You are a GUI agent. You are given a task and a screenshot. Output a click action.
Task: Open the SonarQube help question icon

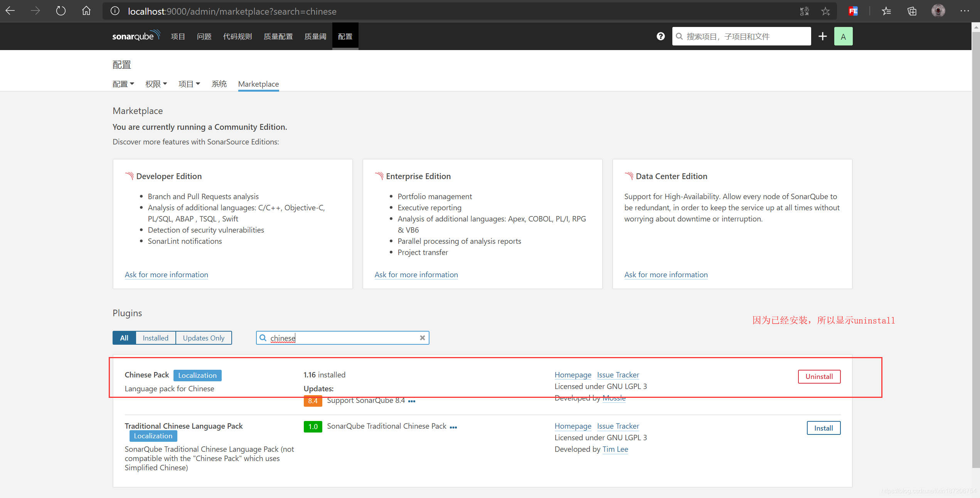coord(661,36)
